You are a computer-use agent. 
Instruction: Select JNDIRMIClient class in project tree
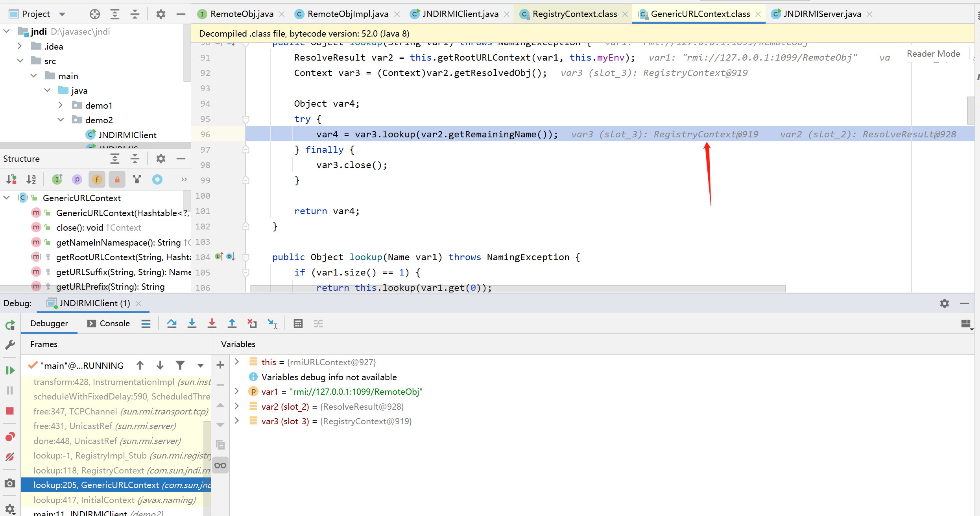pos(127,135)
